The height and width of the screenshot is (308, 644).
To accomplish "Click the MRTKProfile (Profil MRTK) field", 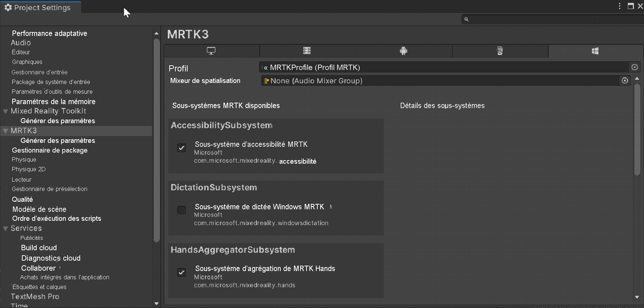I will pos(445,67).
